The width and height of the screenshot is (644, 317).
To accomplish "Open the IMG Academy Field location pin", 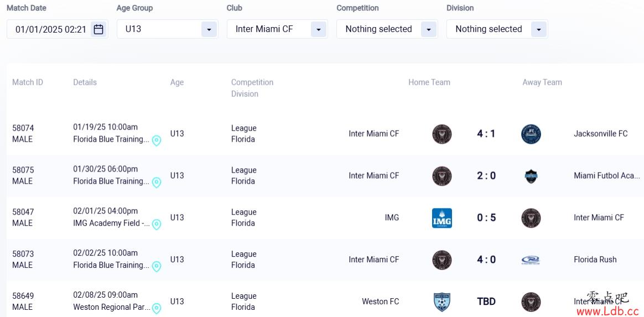I will click(x=157, y=224).
